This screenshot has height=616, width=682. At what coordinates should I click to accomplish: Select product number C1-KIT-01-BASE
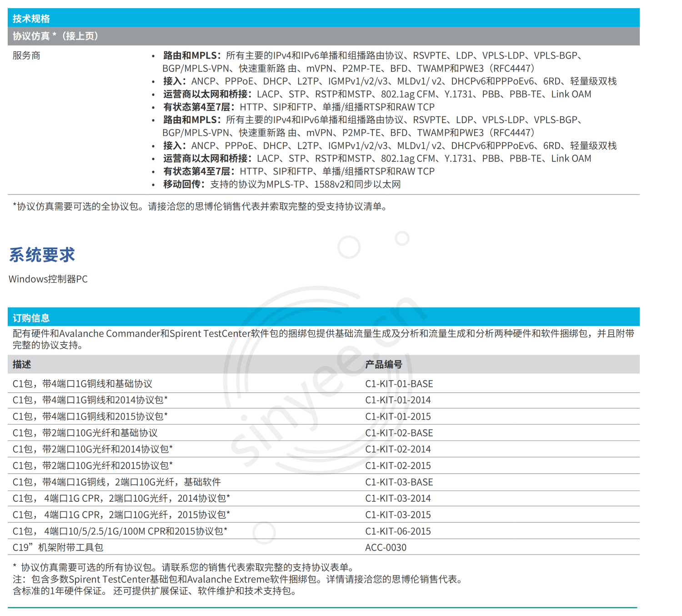coord(399,384)
